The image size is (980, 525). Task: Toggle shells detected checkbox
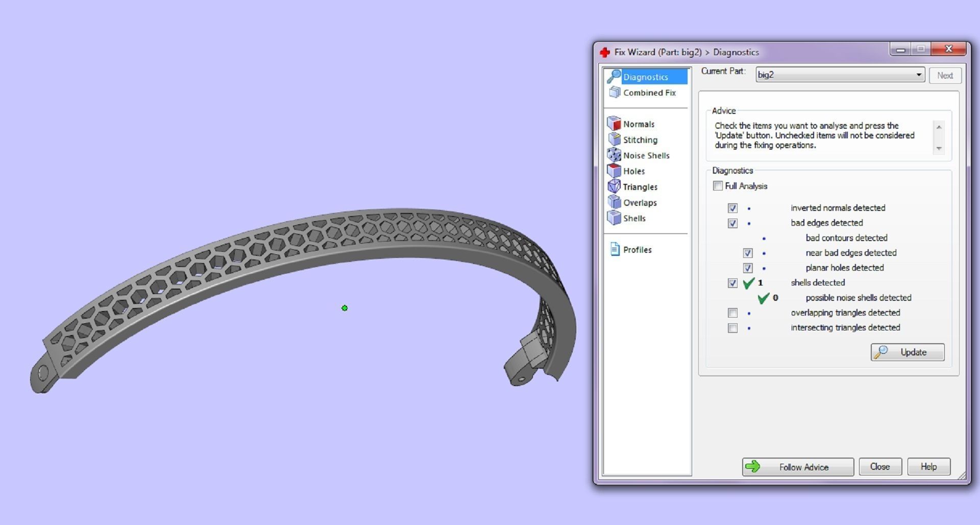732,283
